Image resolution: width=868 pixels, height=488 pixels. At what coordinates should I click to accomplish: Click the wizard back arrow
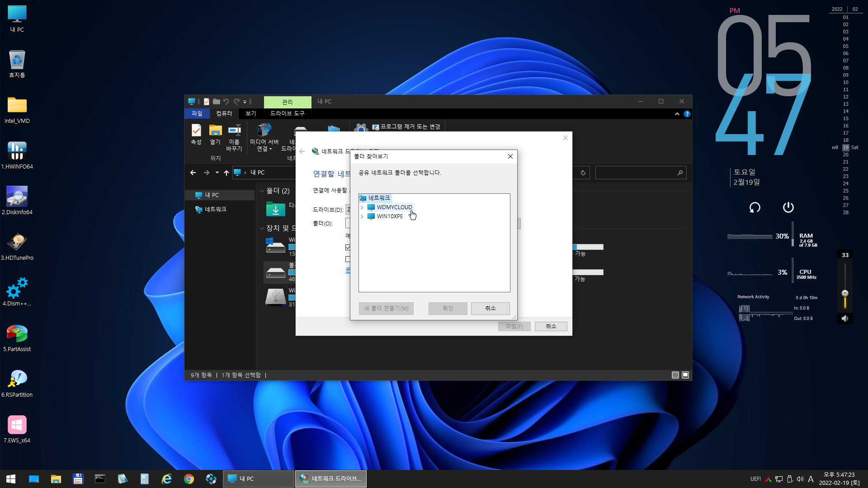[x=302, y=151]
